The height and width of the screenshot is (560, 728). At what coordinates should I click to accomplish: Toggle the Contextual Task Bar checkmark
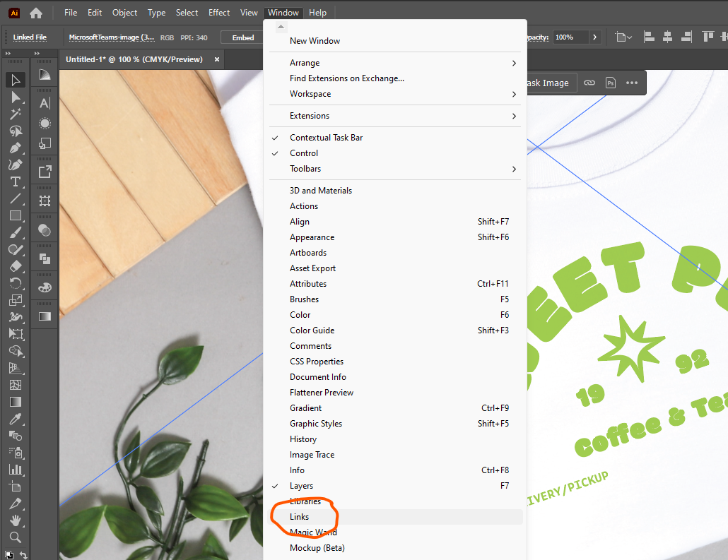coord(327,137)
